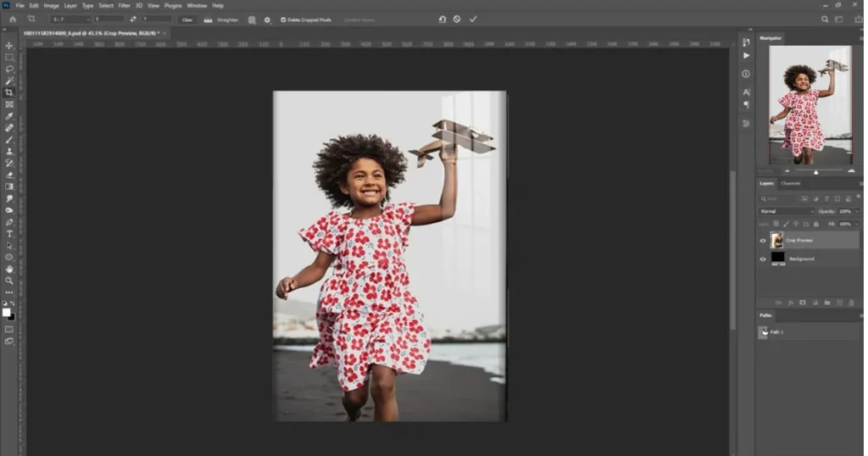Expand the layer Opacity dropdown

(x=856, y=211)
